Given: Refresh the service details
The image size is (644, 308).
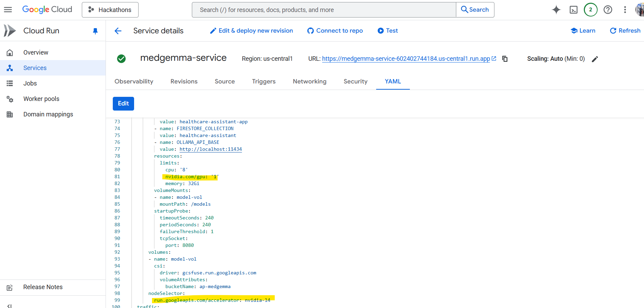Looking at the screenshot, I should pyautogui.click(x=625, y=31).
